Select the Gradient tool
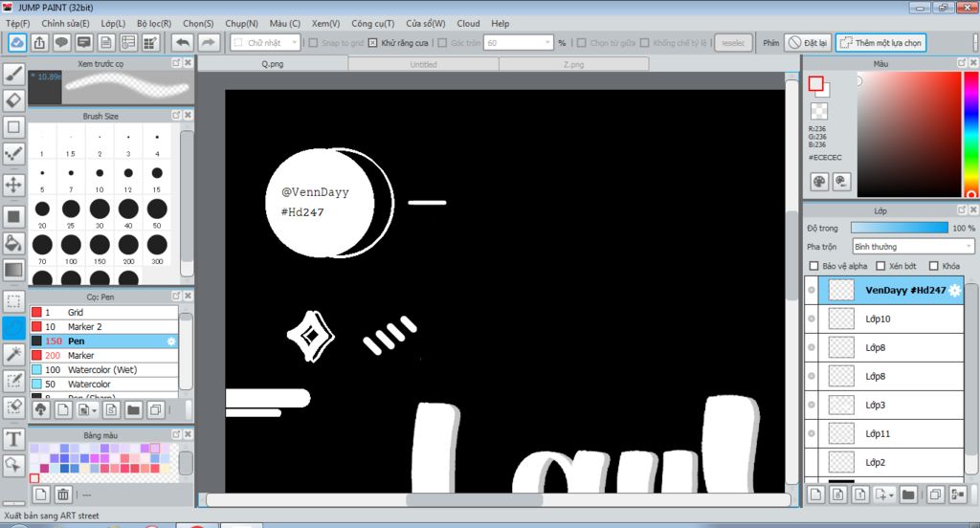Image resolution: width=980 pixels, height=528 pixels. pos(13,270)
